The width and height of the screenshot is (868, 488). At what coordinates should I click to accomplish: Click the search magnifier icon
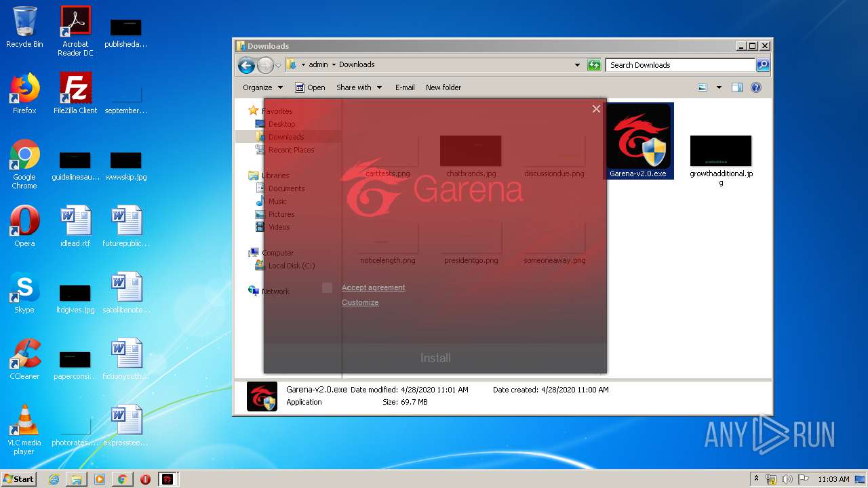(763, 65)
